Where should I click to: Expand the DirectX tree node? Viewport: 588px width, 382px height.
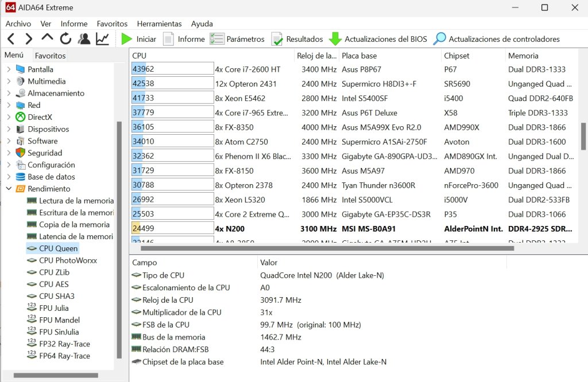pyautogui.click(x=9, y=117)
